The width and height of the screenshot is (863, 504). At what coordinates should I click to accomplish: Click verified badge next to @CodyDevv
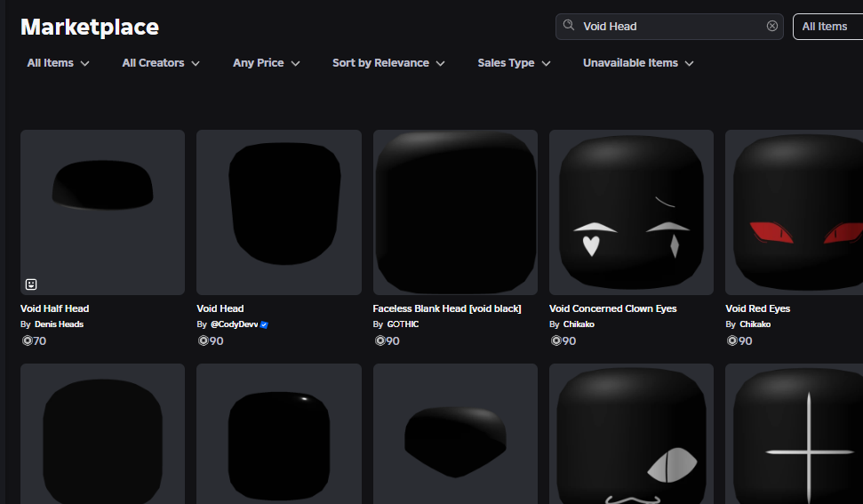point(264,324)
